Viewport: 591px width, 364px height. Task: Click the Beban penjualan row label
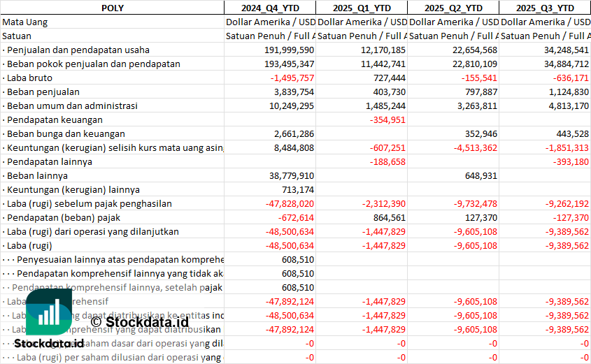[43, 92]
